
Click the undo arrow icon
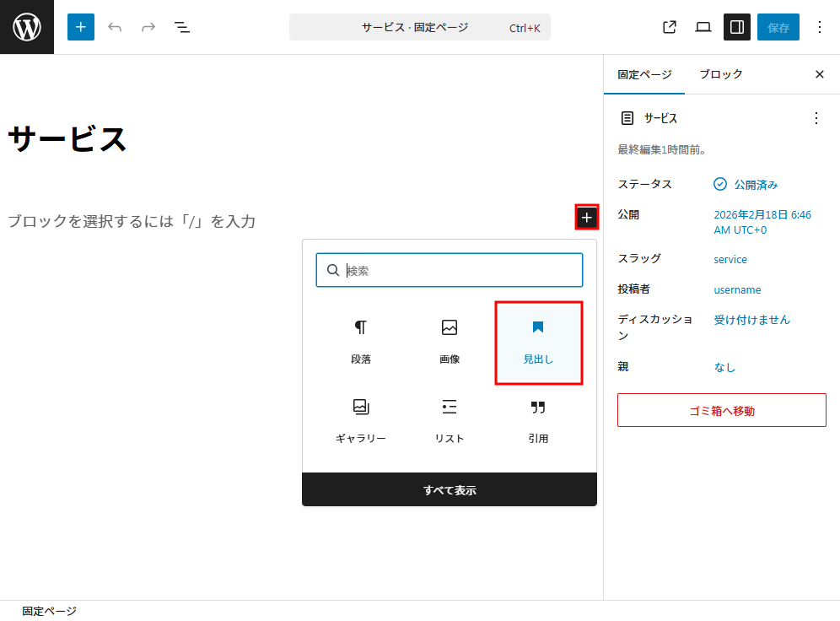click(115, 27)
